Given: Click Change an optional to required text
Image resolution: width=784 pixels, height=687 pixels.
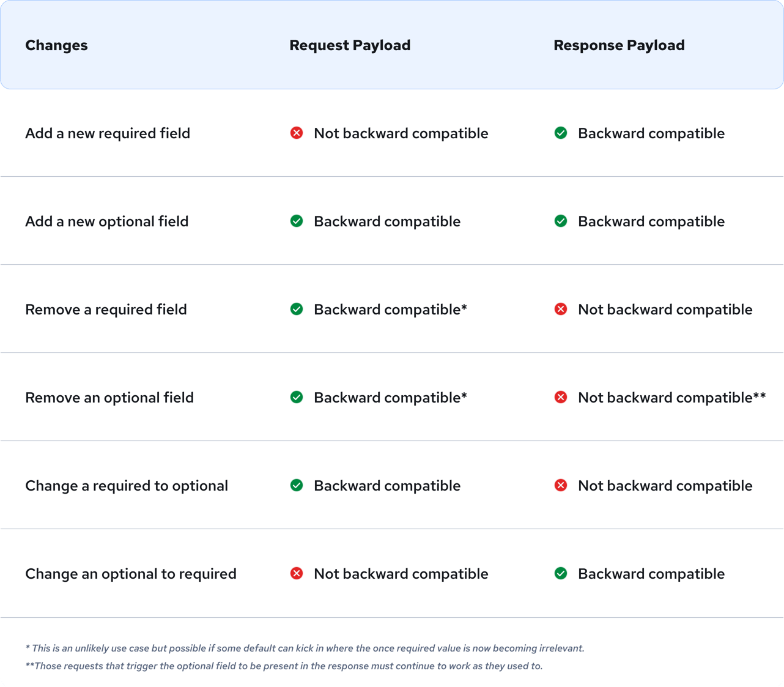Looking at the screenshot, I should tap(131, 574).
